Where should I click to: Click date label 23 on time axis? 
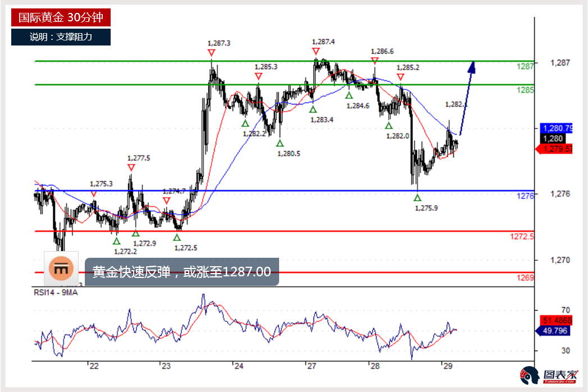coord(166,366)
